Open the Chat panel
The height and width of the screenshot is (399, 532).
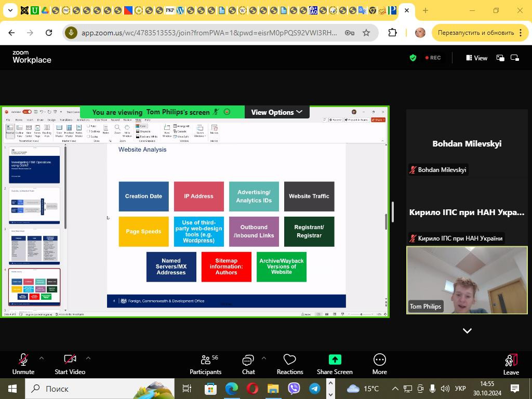pos(248,364)
